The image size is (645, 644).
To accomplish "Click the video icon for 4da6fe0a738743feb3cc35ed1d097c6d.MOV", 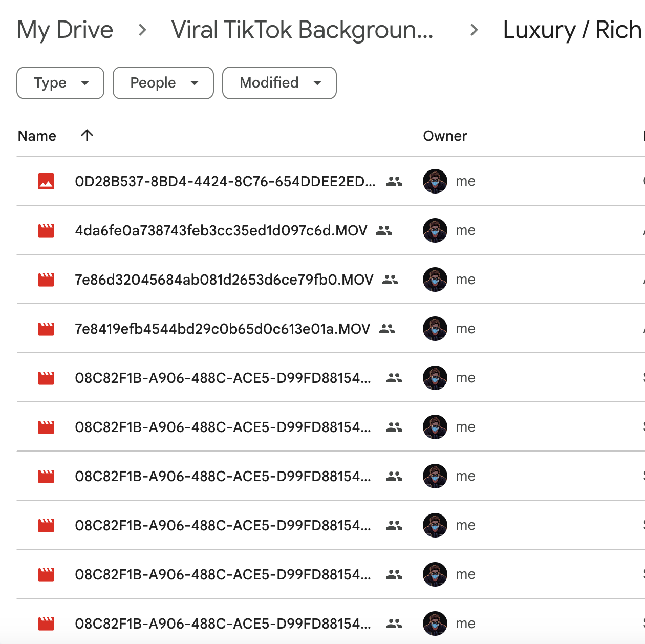I will (47, 230).
